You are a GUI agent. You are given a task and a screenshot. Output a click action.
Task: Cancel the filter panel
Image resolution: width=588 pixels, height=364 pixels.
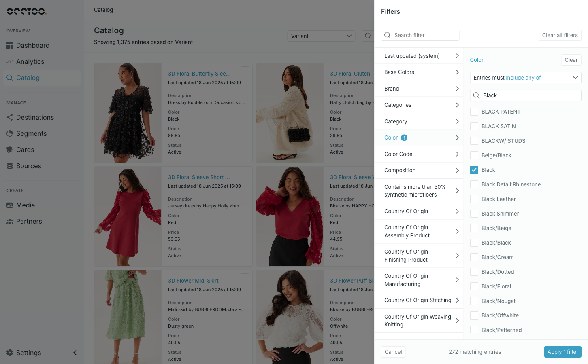(x=393, y=352)
